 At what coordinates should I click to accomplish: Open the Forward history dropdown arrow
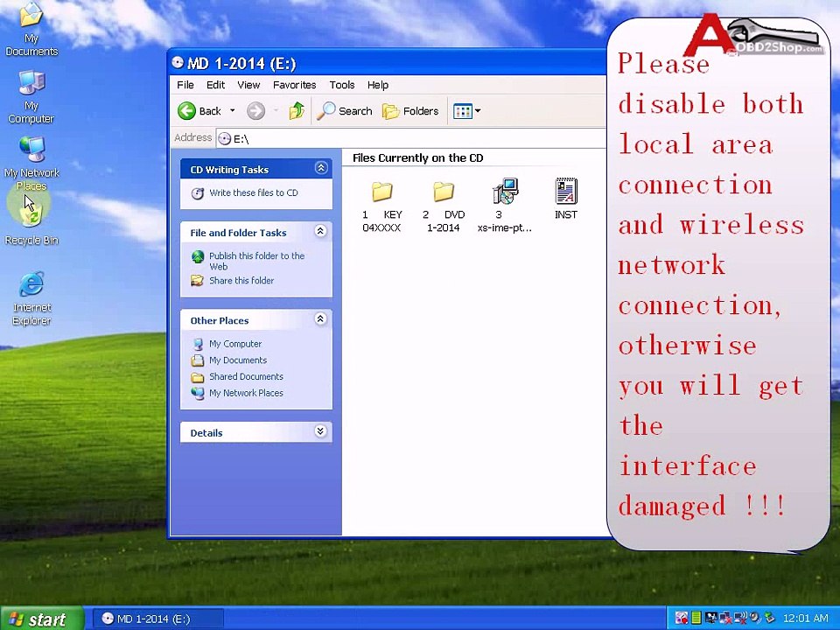point(276,111)
